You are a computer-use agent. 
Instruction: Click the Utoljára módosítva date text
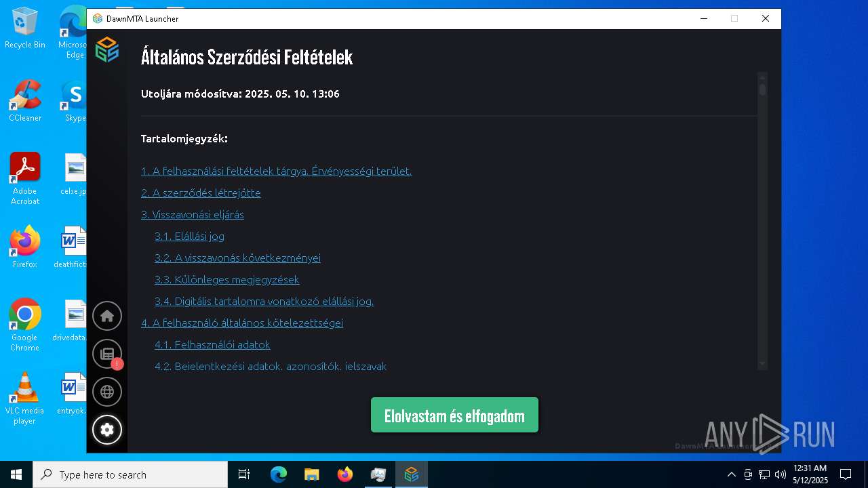coord(240,94)
